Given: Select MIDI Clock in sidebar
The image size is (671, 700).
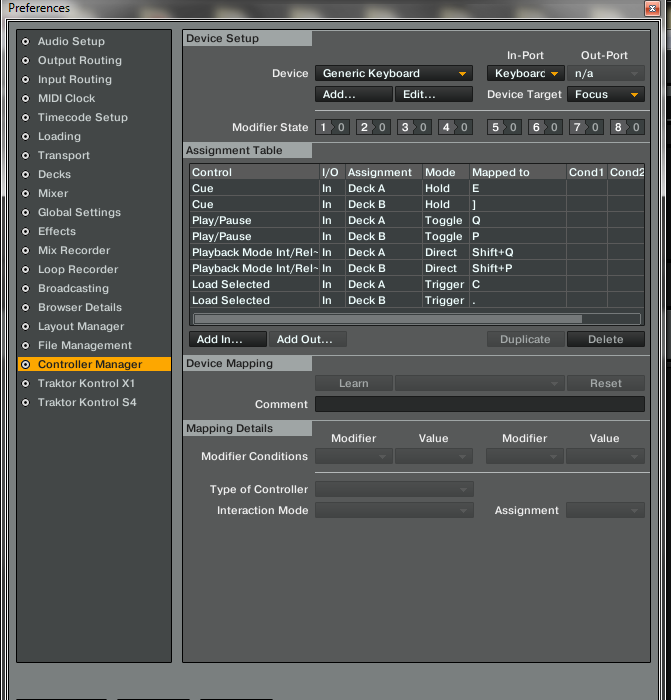Looking at the screenshot, I should [x=66, y=98].
